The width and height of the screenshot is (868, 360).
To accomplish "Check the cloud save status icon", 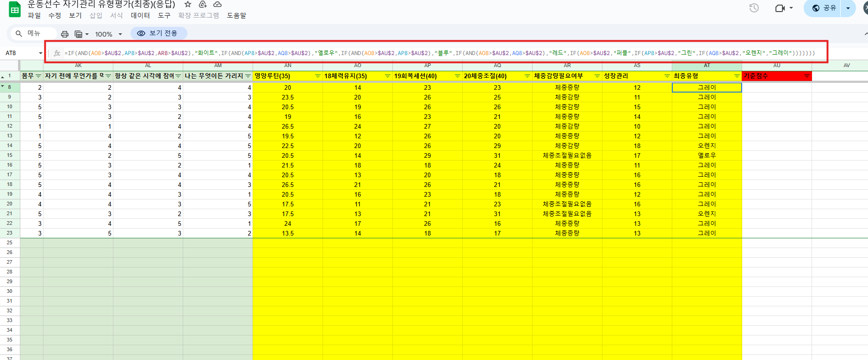I will coord(217,4).
